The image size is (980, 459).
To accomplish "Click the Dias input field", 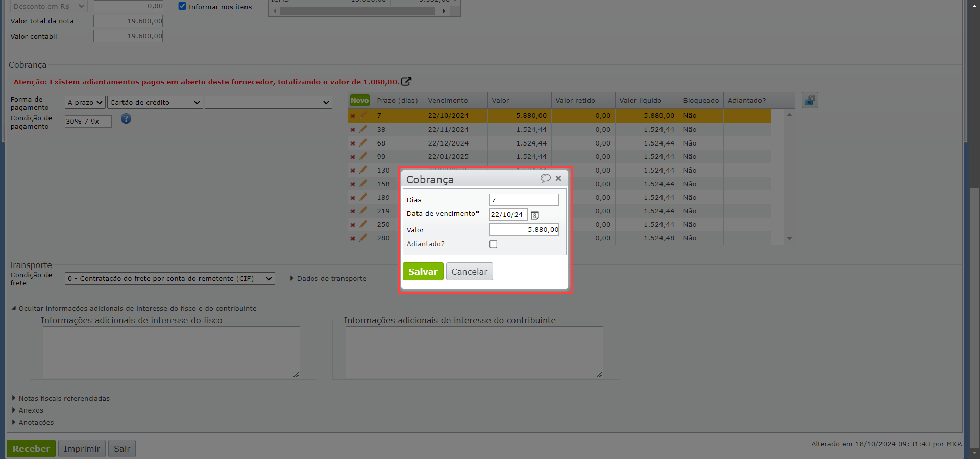I will click(x=524, y=200).
